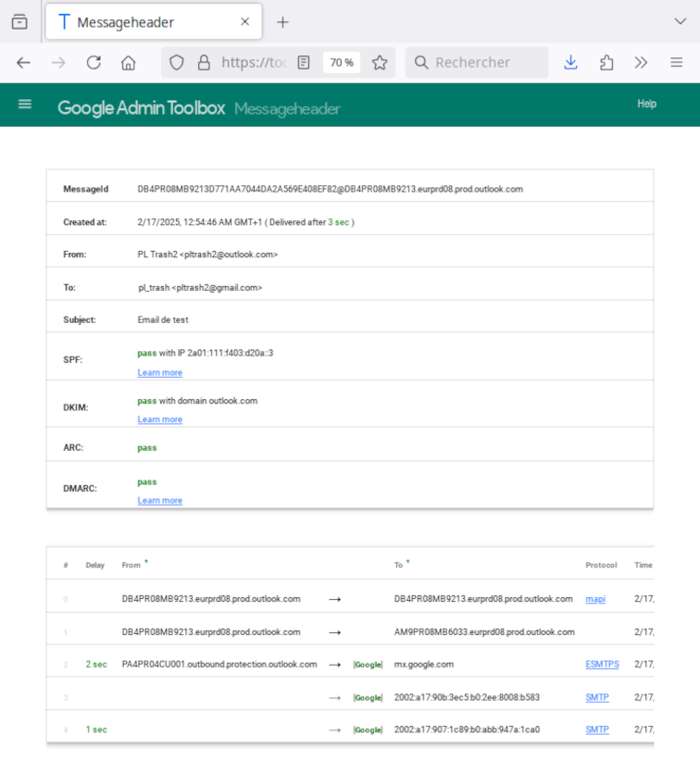Open the mapi protocol link
Screen dimensions: 700x761
[x=595, y=599]
